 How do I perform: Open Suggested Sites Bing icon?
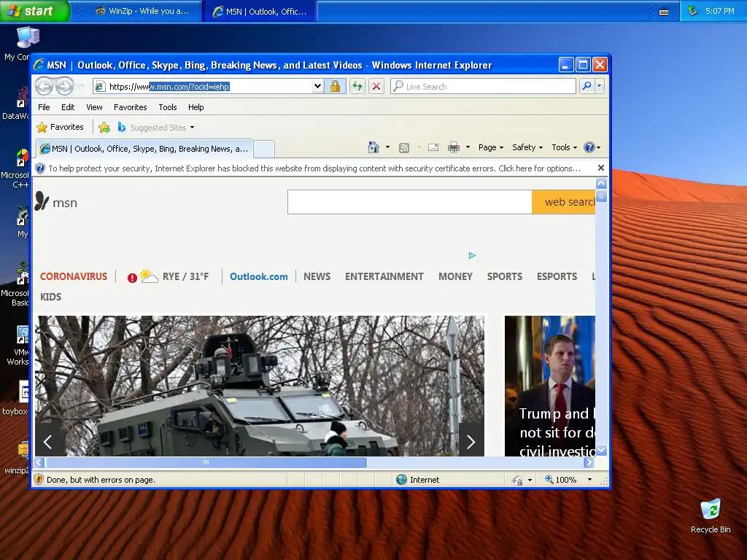[122, 127]
